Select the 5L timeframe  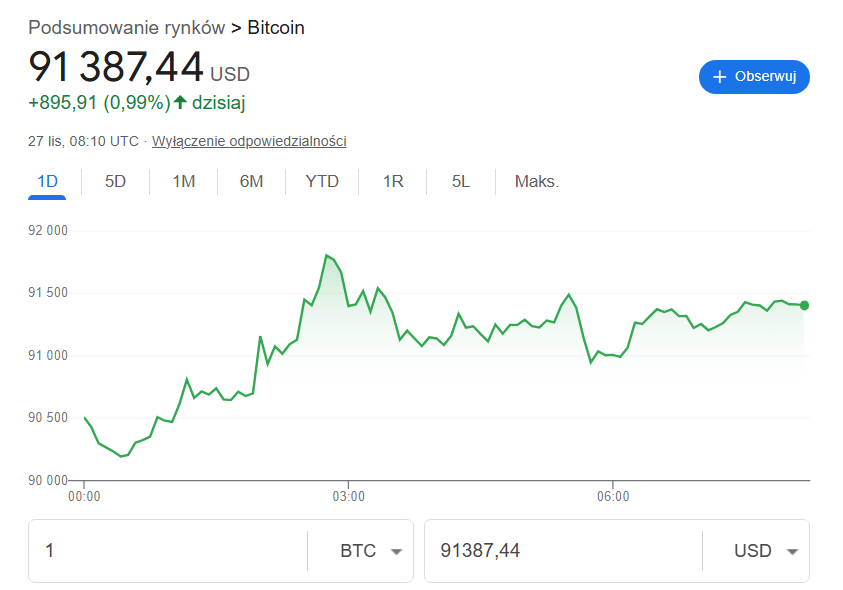(x=459, y=181)
